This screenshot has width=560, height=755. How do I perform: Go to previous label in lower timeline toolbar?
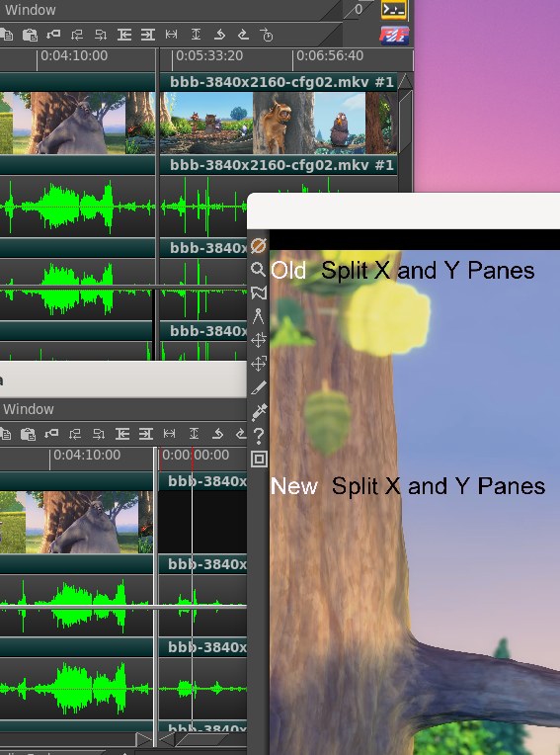(75, 434)
